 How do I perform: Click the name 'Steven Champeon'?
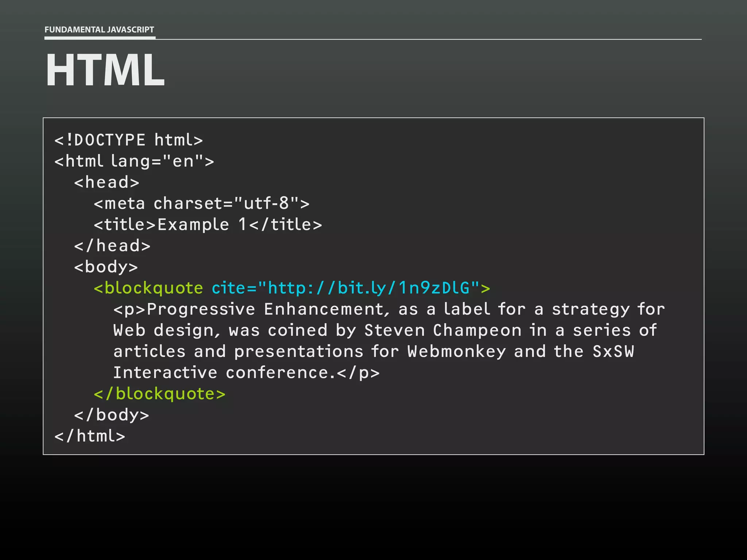click(x=443, y=331)
